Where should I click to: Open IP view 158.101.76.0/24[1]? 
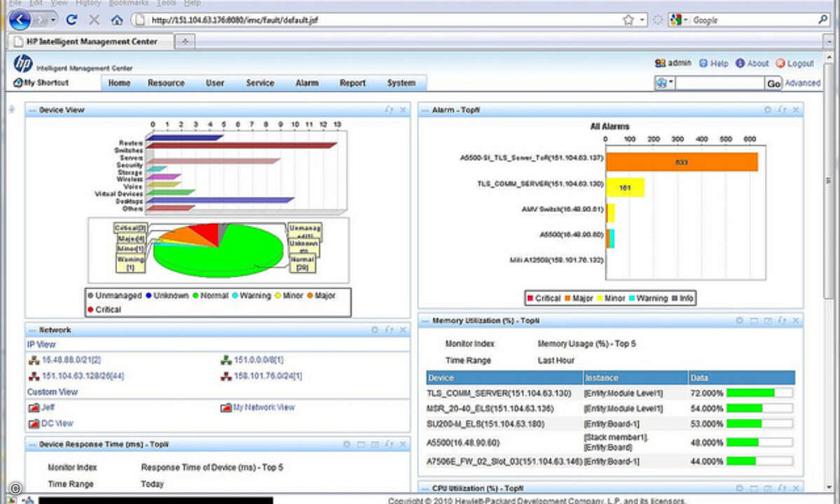coord(268,376)
